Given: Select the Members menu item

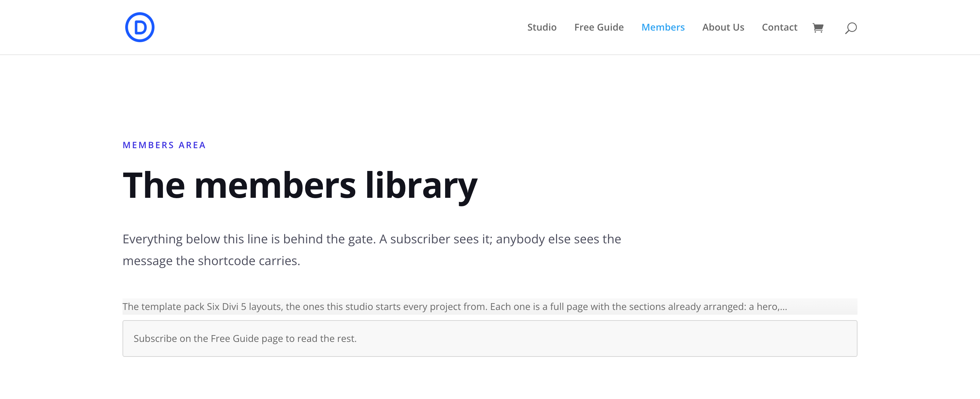Looking at the screenshot, I should (663, 28).
